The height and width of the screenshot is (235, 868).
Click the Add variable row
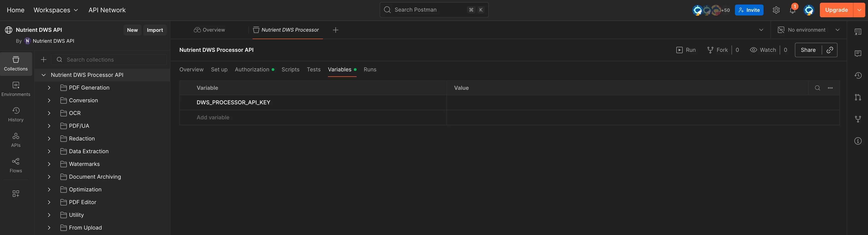click(x=213, y=117)
